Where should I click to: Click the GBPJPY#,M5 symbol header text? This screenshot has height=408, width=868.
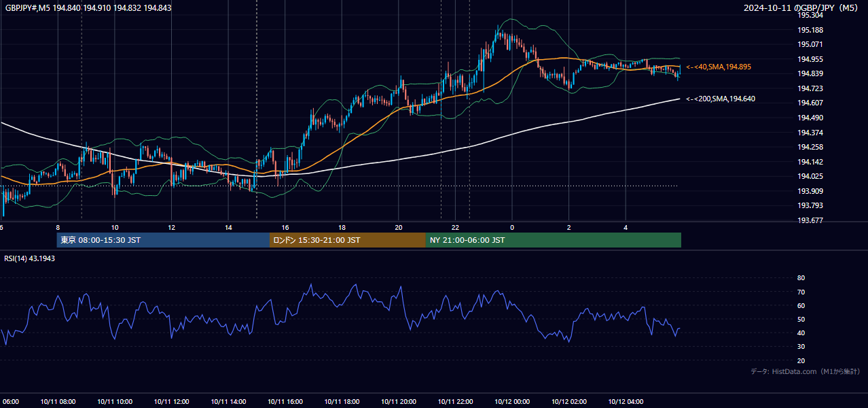click(x=87, y=7)
